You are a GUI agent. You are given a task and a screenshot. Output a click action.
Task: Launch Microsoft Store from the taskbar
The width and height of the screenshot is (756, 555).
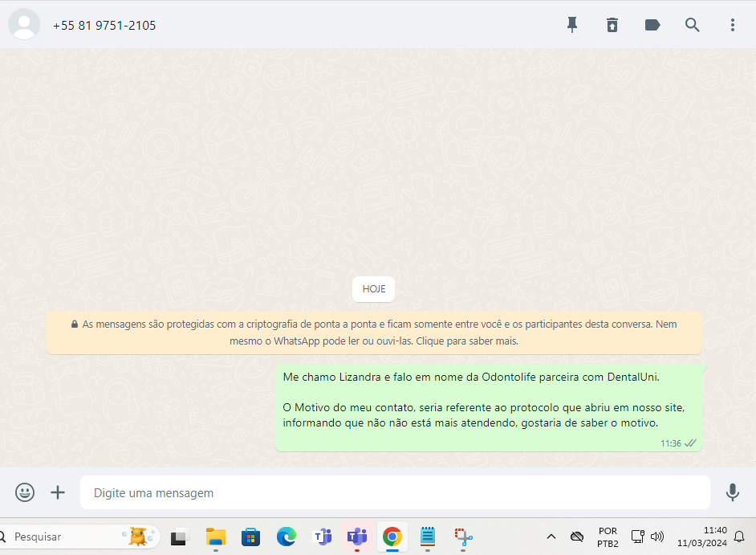[250, 537]
